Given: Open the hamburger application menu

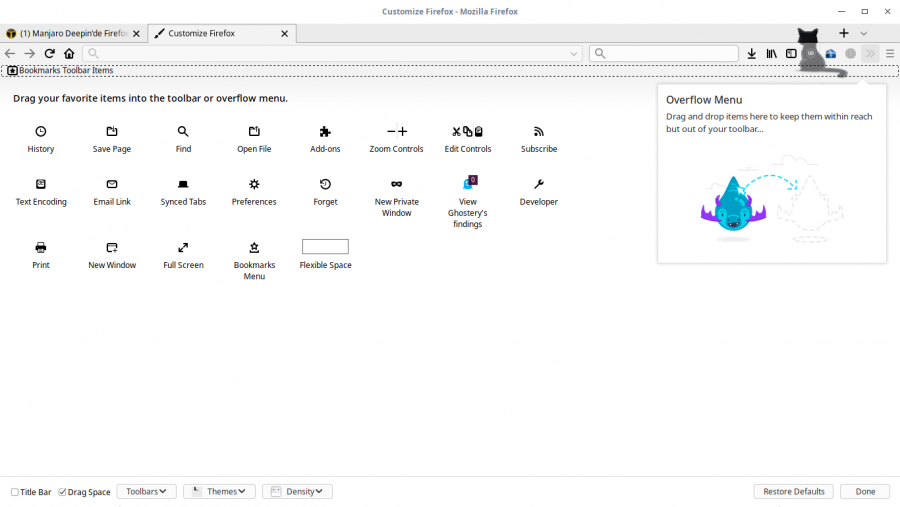Looking at the screenshot, I should click(x=890, y=53).
